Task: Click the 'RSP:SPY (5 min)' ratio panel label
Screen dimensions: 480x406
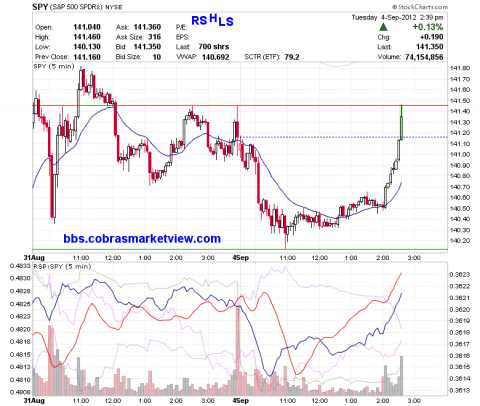Action: point(62,267)
